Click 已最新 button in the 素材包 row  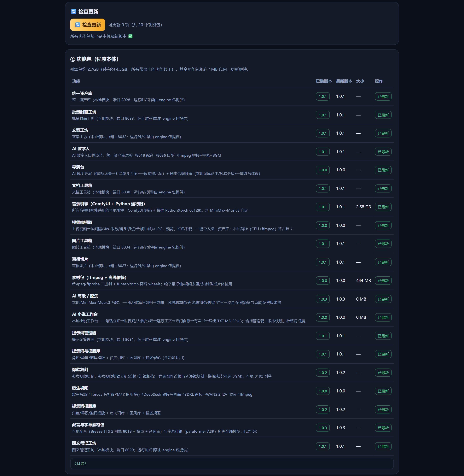(x=383, y=281)
